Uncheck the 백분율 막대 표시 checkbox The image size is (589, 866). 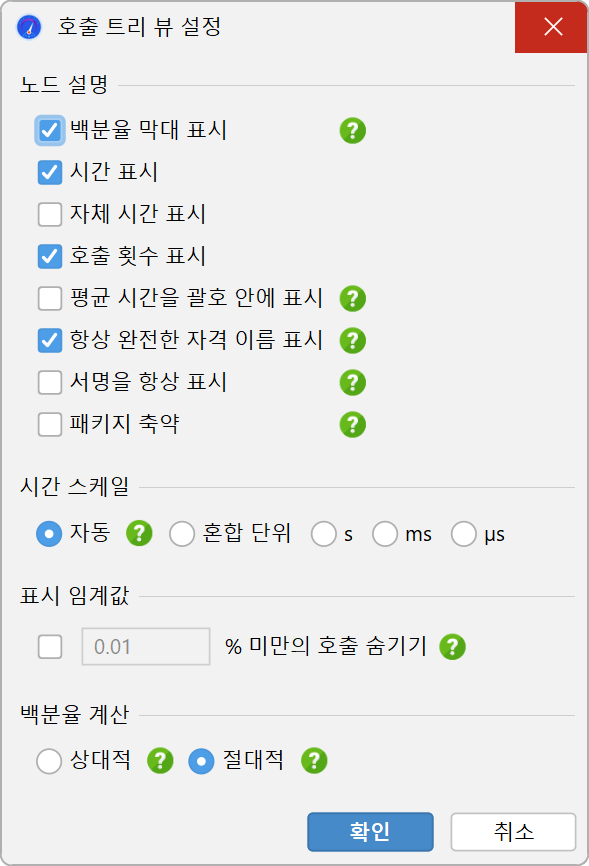50,130
